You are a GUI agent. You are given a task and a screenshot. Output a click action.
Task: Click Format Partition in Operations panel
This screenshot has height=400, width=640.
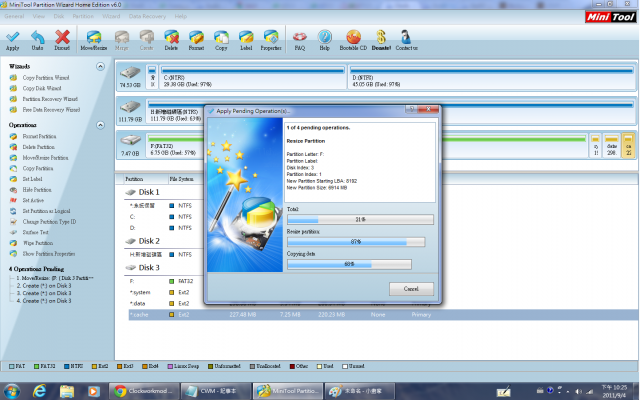[x=39, y=136]
